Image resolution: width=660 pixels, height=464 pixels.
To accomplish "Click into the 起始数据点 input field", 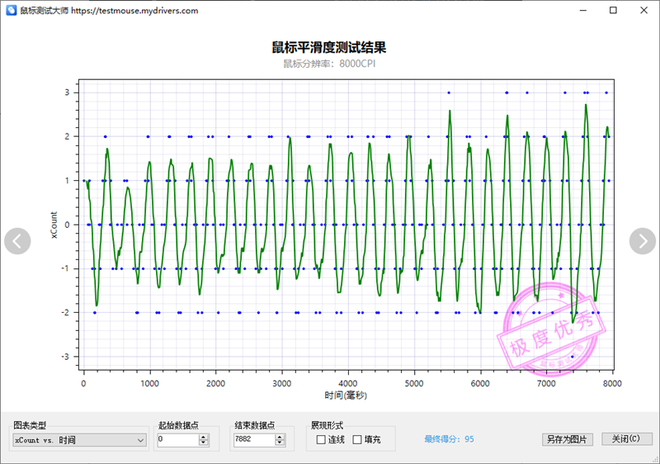I will pyautogui.click(x=177, y=439).
